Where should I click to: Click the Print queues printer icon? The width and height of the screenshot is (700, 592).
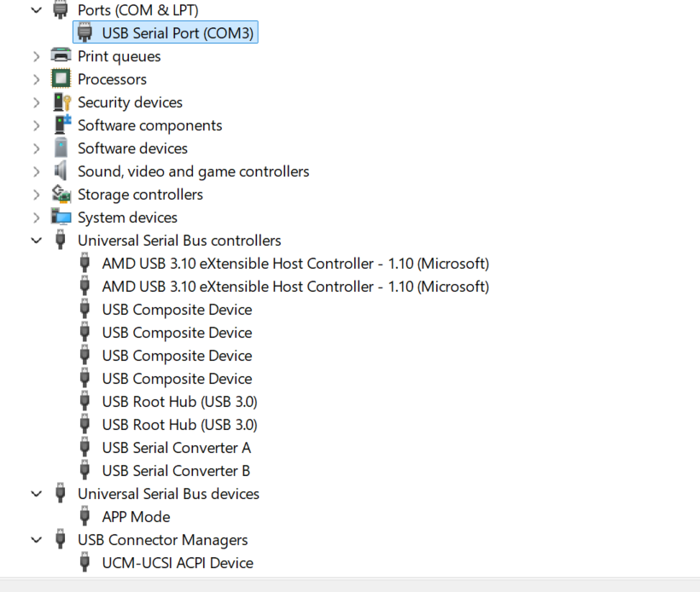(x=61, y=56)
